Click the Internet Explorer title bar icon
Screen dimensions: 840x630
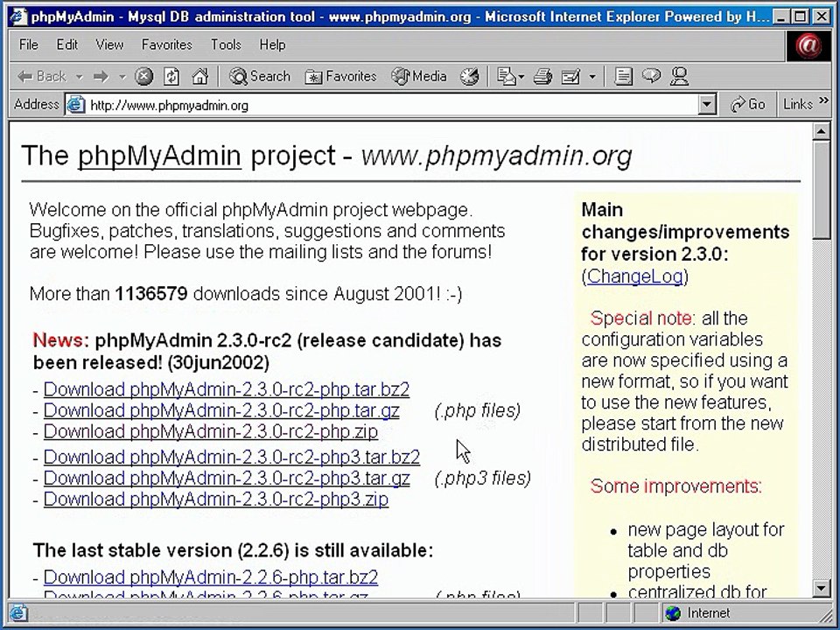18,17
